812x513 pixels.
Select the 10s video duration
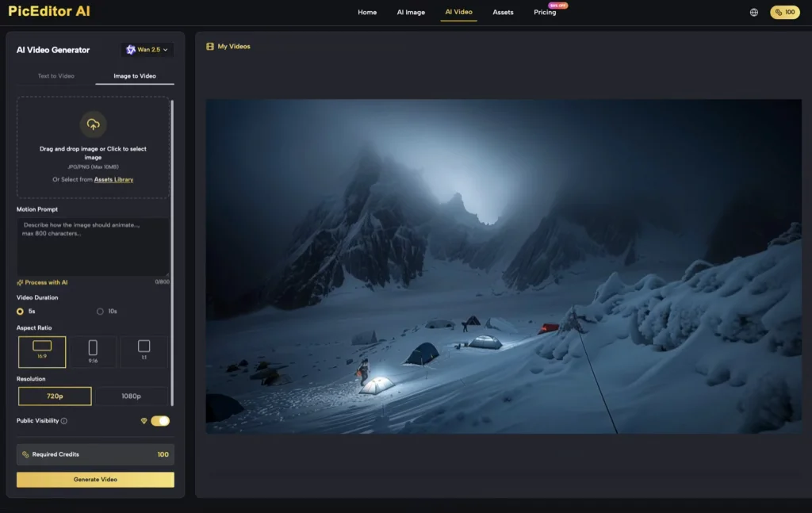coord(100,312)
